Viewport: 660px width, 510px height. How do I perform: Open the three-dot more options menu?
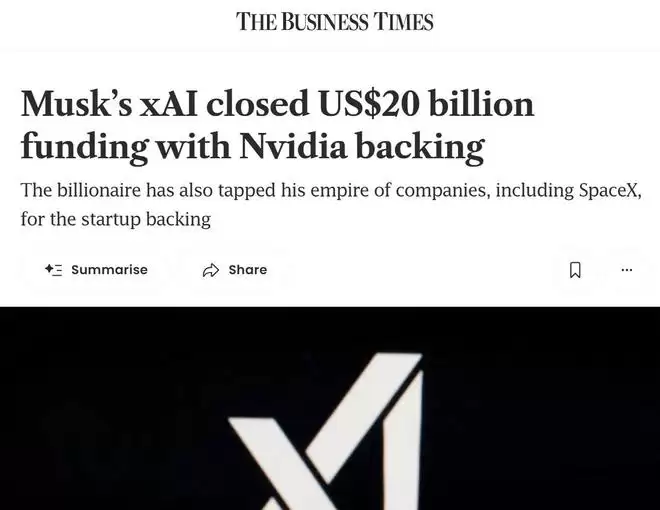[x=627, y=270]
